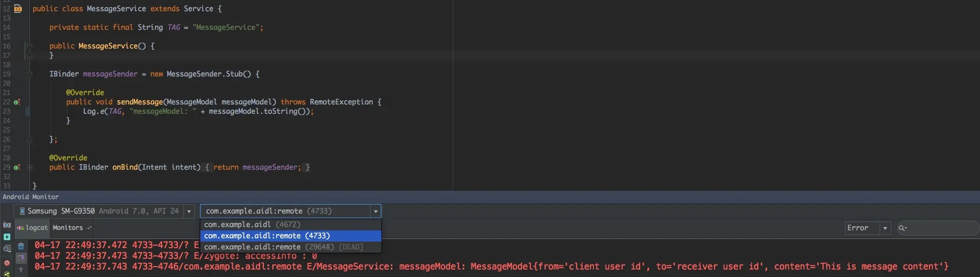The width and height of the screenshot is (980, 277).
Task: Toggle scroll to end of logcat
Action: (x=21, y=258)
